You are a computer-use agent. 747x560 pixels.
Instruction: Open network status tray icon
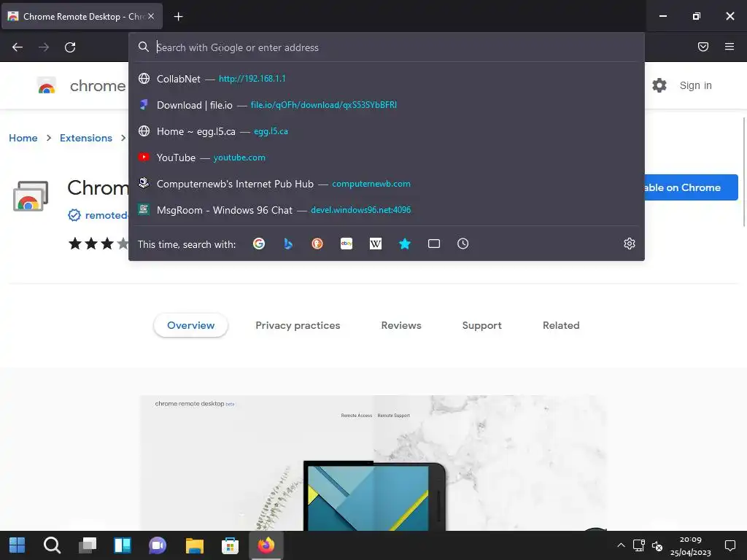click(639, 545)
